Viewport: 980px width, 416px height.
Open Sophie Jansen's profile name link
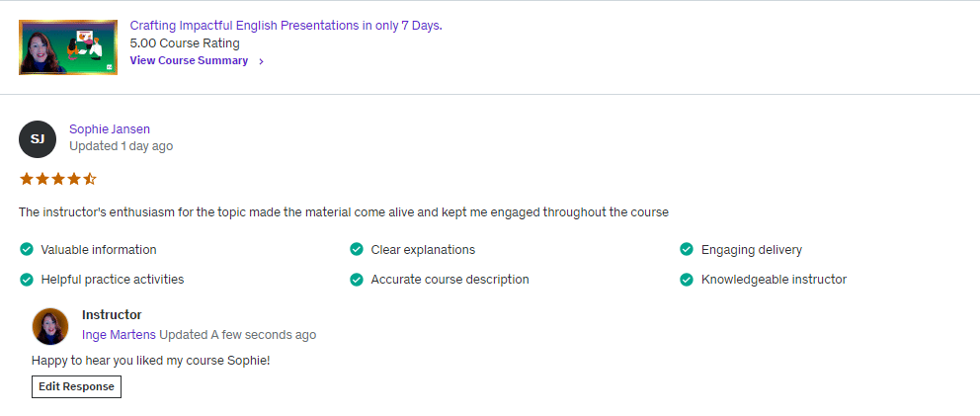click(x=110, y=128)
